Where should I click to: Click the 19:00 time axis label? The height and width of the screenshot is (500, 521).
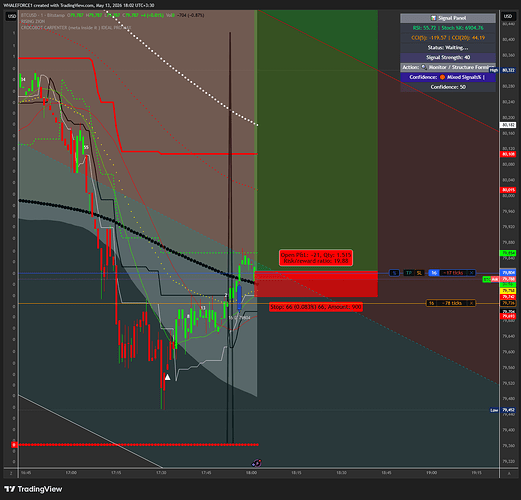tap(431, 473)
